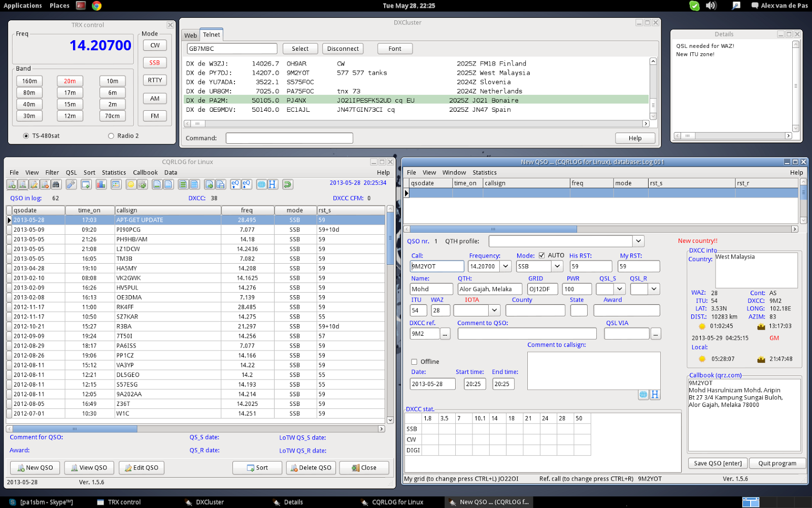Click the QSO list vertical scrollbar thumb

click(x=390, y=238)
